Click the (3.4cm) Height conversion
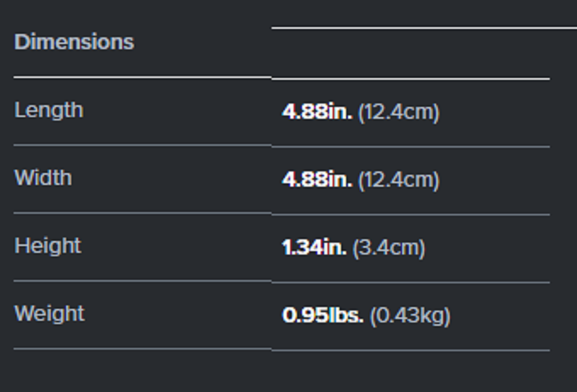The width and height of the screenshot is (577, 392). point(389,248)
